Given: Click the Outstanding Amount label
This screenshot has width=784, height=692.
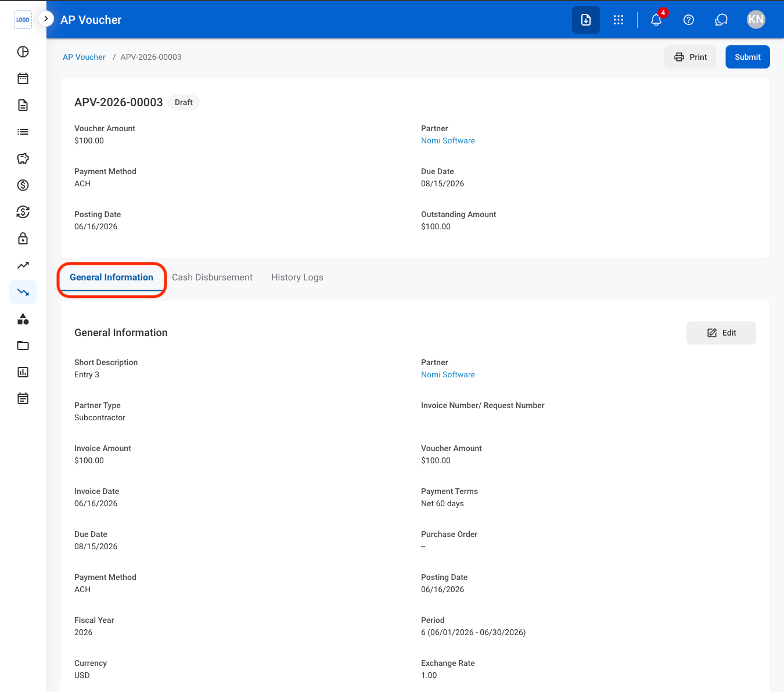Looking at the screenshot, I should coord(458,214).
